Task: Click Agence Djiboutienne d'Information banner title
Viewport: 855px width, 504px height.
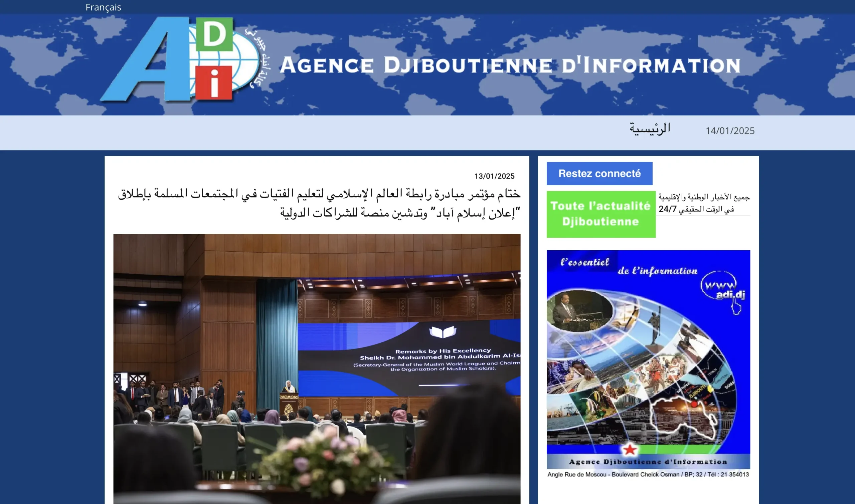Action: [x=510, y=65]
